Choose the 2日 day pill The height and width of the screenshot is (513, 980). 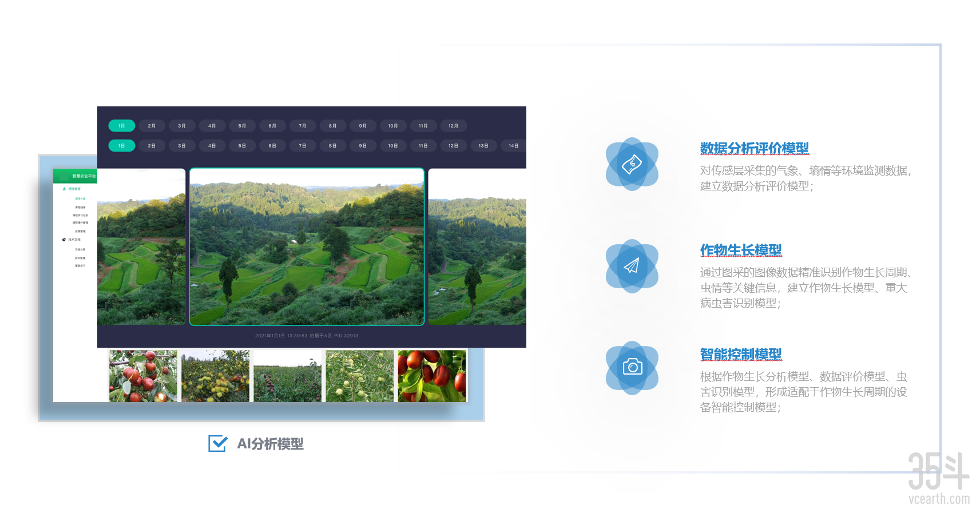(152, 146)
